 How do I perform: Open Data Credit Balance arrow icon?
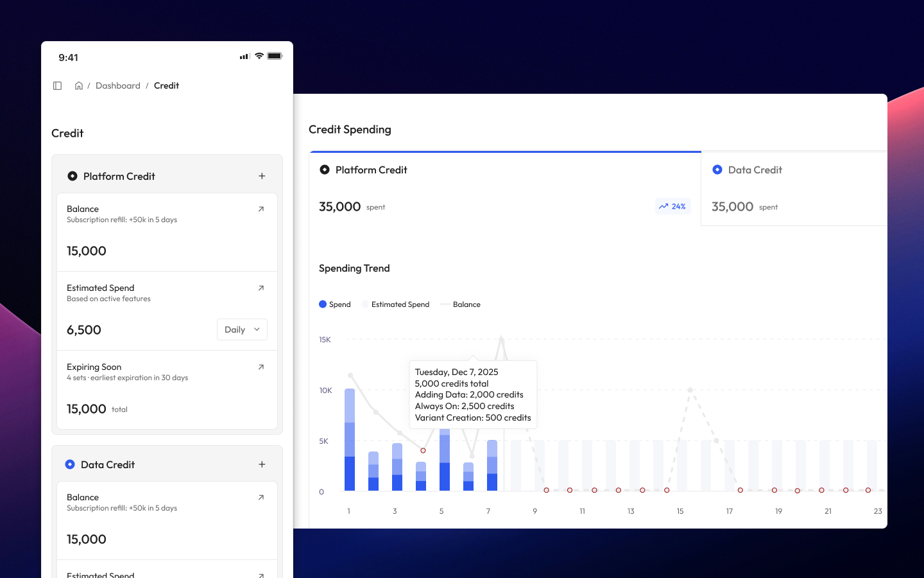pyautogui.click(x=261, y=497)
